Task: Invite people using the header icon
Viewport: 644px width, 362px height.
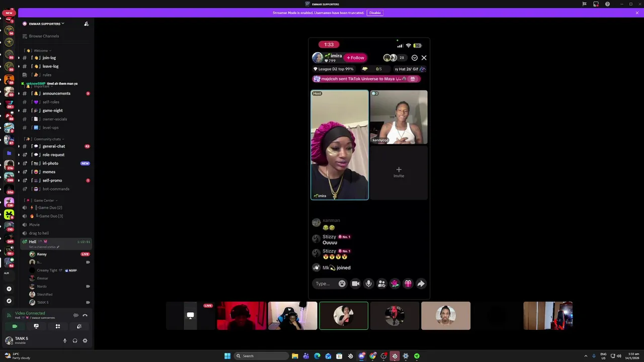Action: tap(86, 24)
